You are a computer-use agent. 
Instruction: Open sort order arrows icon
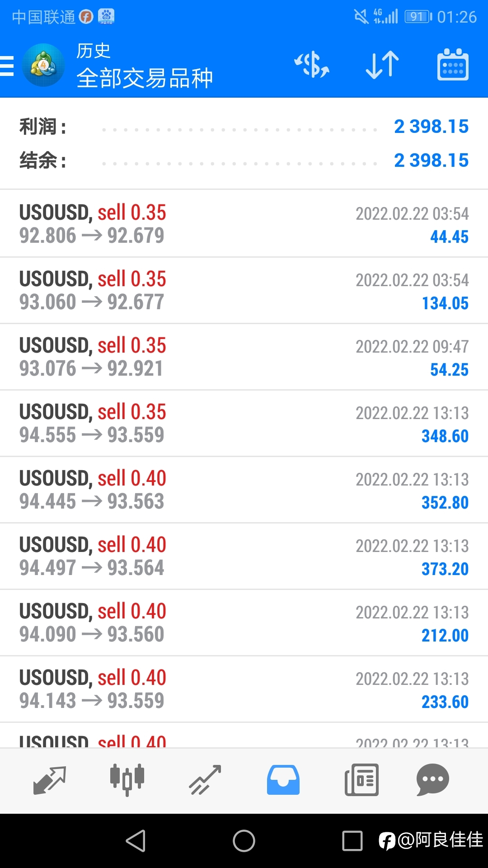click(382, 65)
